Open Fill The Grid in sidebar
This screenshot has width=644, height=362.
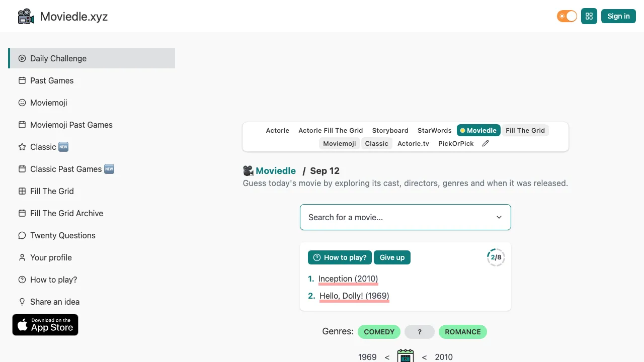click(x=92, y=191)
